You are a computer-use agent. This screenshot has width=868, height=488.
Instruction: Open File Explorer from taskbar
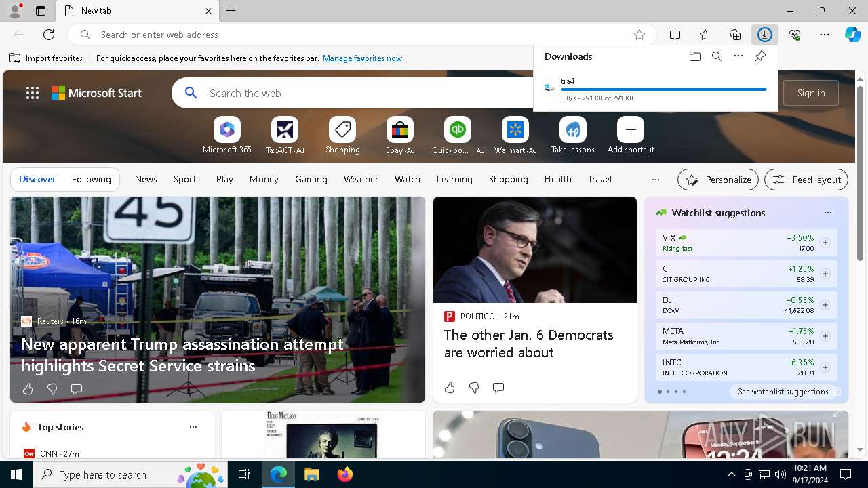[312, 474]
